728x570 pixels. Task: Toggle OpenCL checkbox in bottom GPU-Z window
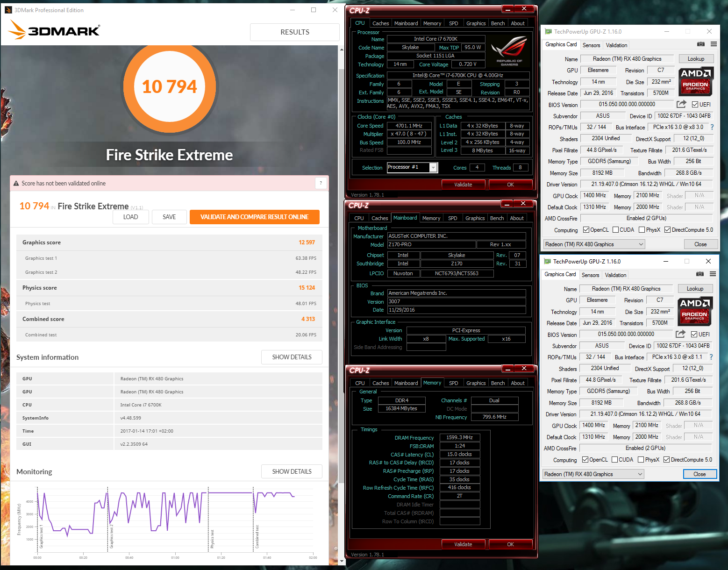tap(585, 460)
